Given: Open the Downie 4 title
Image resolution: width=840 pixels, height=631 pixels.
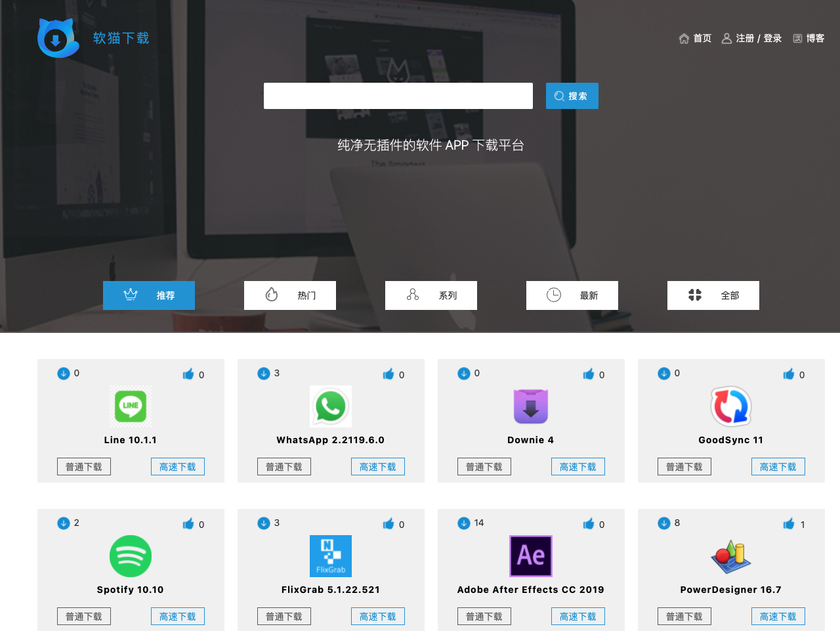Looking at the screenshot, I should (531, 440).
